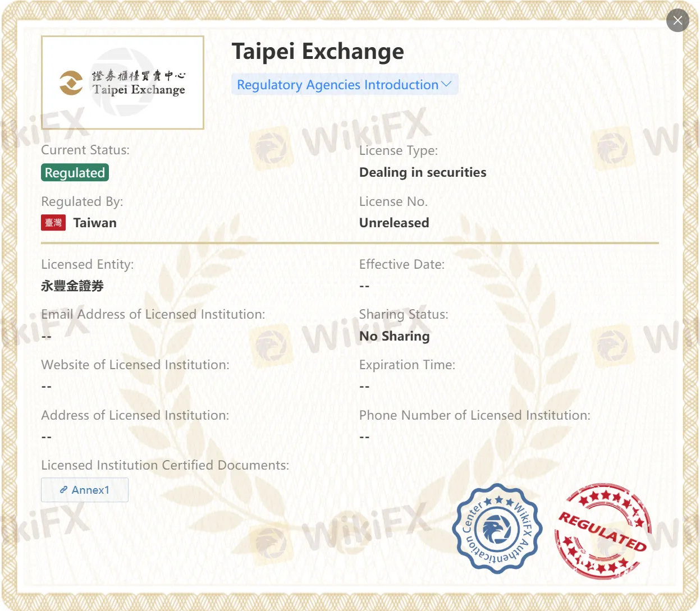Open the Annex1 certified document

pos(85,490)
